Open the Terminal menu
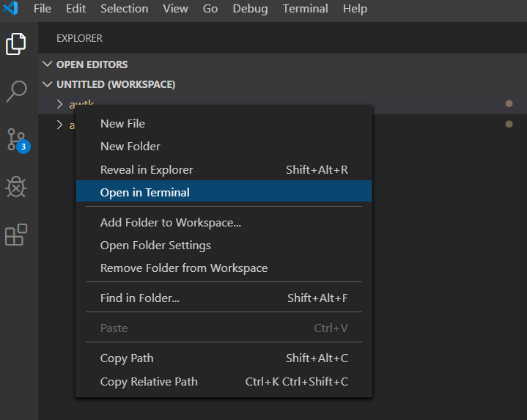Screen dimensions: 527x420 tap(305, 8)
